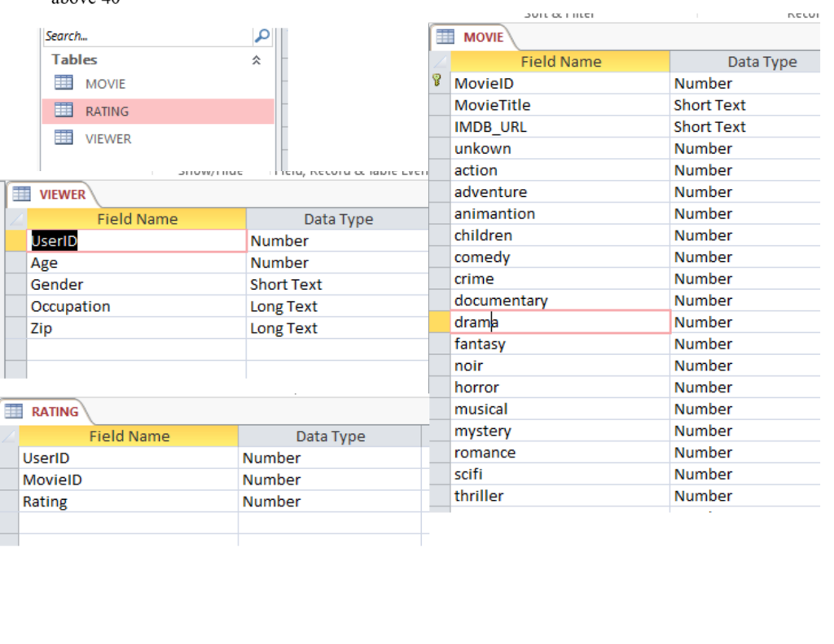Collapse the Tables group in the navigation pane
Viewport: 834px width, 644px height.
coord(255,59)
